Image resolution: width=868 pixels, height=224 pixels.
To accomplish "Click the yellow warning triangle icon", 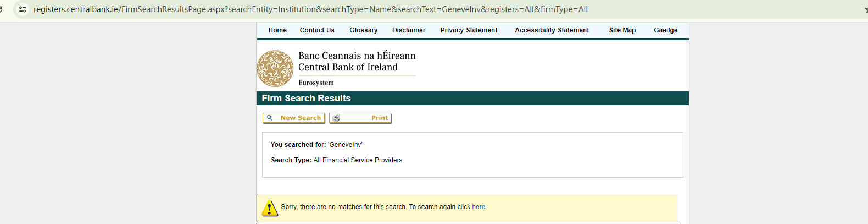I will [x=269, y=208].
